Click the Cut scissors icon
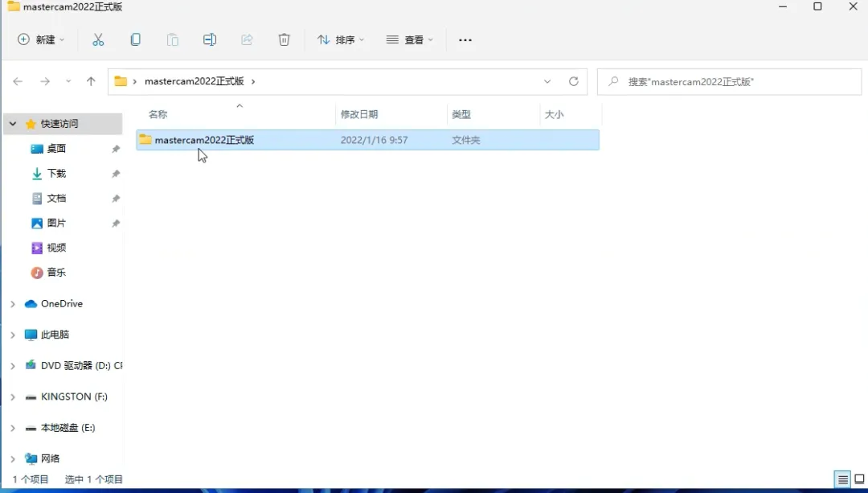Viewport: 868px width, 493px height. click(98, 40)
